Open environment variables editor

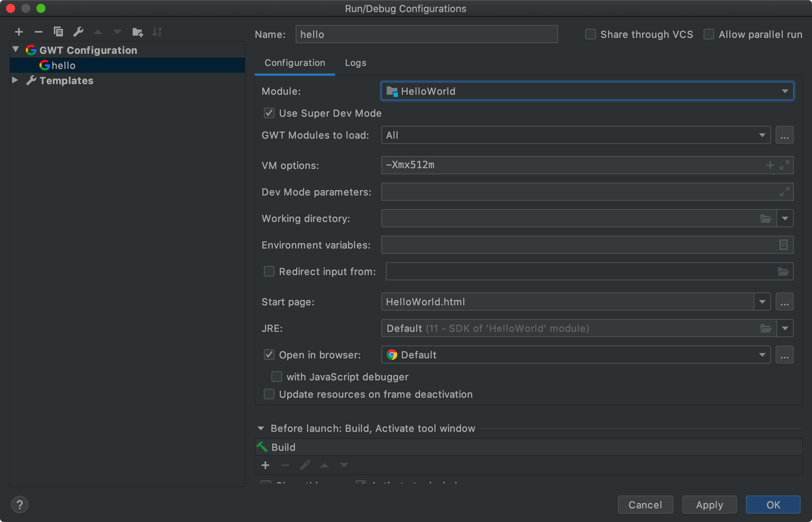point(784,245)
